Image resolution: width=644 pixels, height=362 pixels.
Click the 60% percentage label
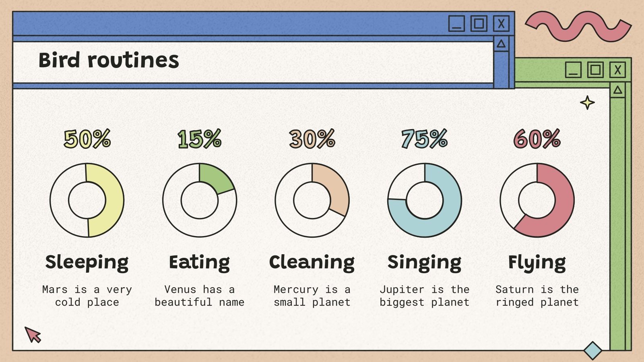(537, 139)
